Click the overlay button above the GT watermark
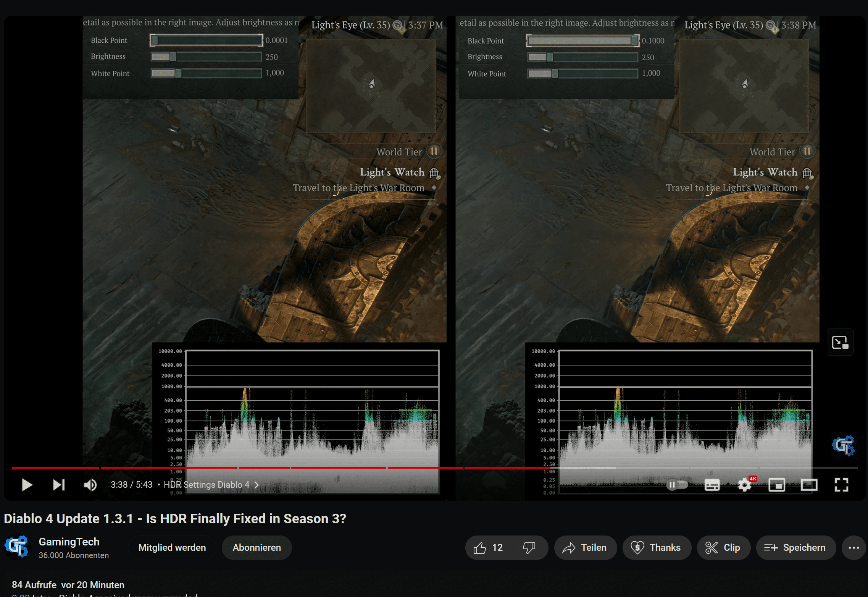Viewport: 868px width, 597px height. click(840, 342)
